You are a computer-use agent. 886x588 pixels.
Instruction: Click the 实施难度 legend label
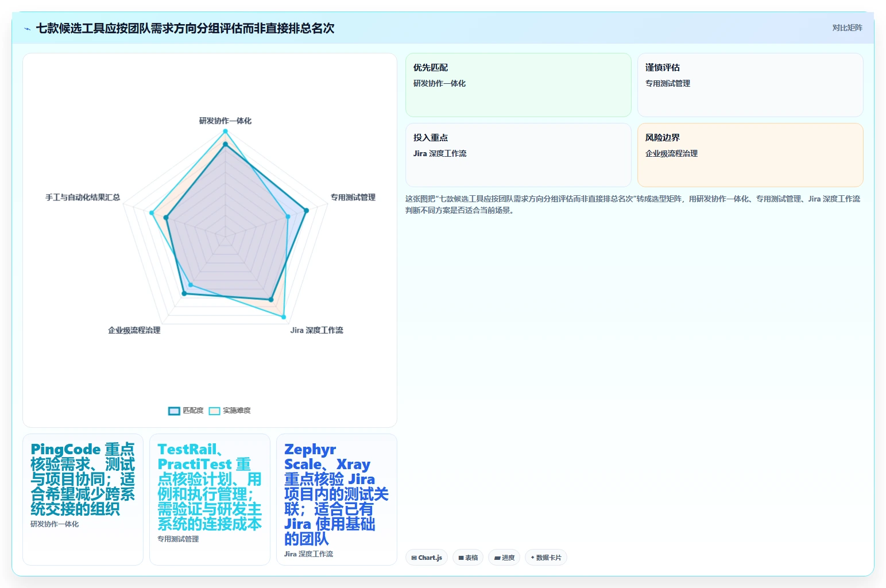click(237, 411)
